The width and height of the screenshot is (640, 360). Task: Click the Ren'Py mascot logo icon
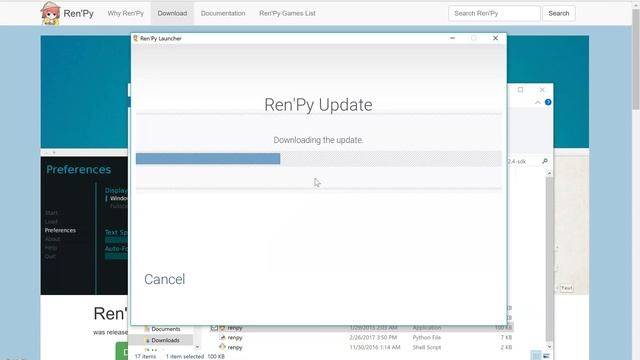51,13
